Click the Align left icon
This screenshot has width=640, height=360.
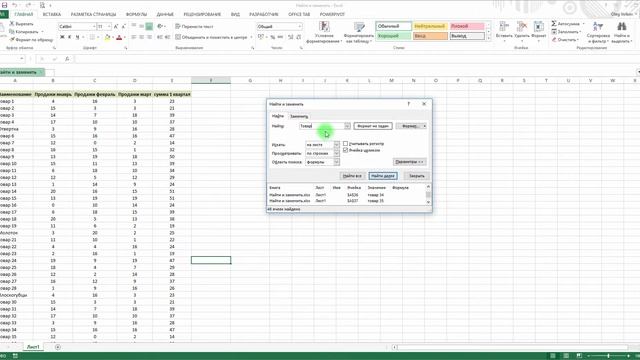133,37
